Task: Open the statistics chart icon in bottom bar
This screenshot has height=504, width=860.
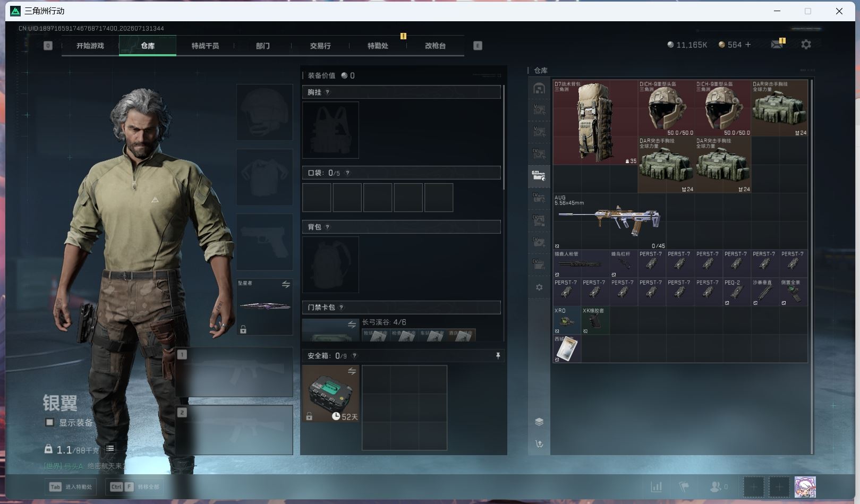Action: [657, 486]
